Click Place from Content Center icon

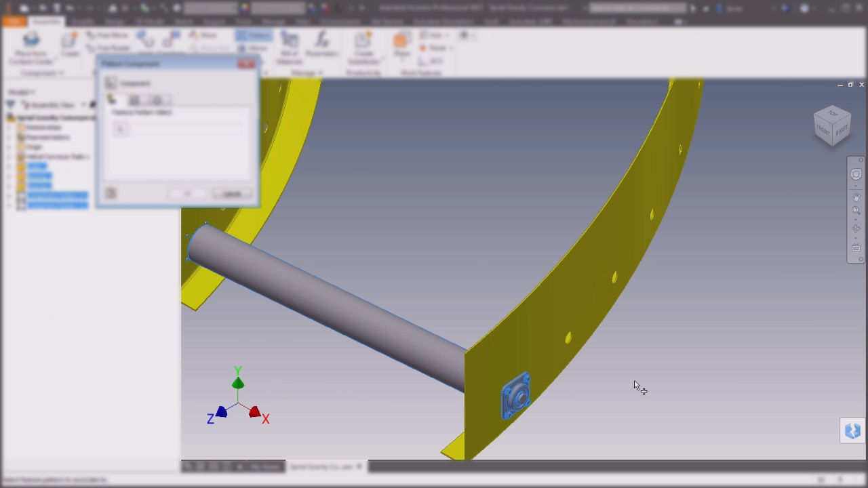tap(31, 42)
